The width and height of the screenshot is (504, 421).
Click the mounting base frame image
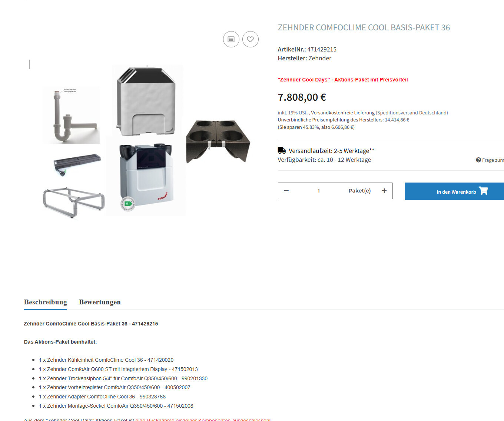73,202
